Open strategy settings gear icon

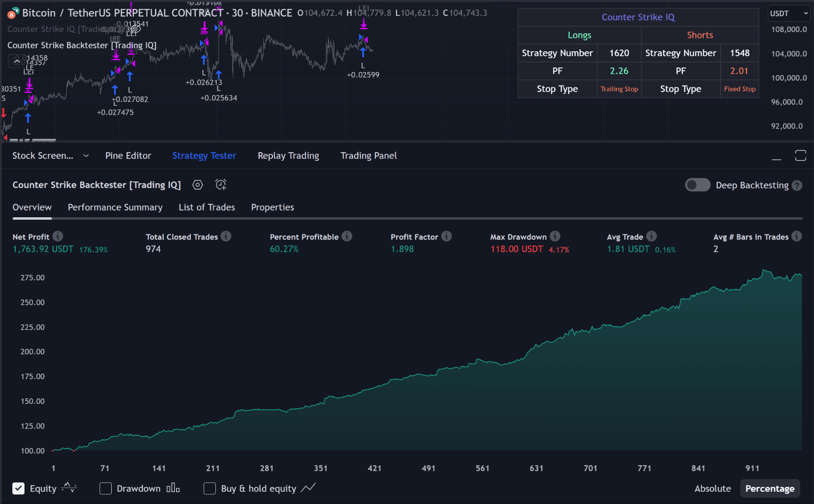pos(198,185)
